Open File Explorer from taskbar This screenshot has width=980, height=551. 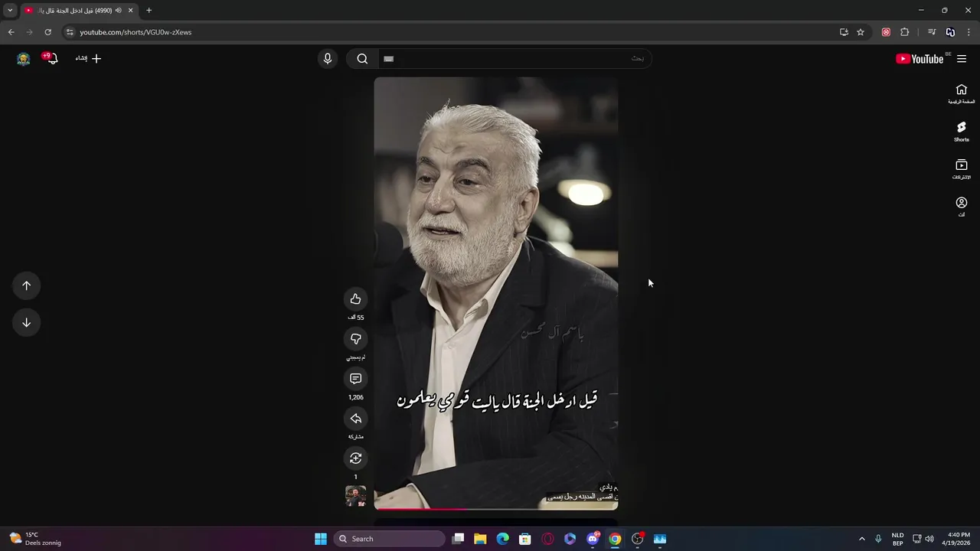480,539
